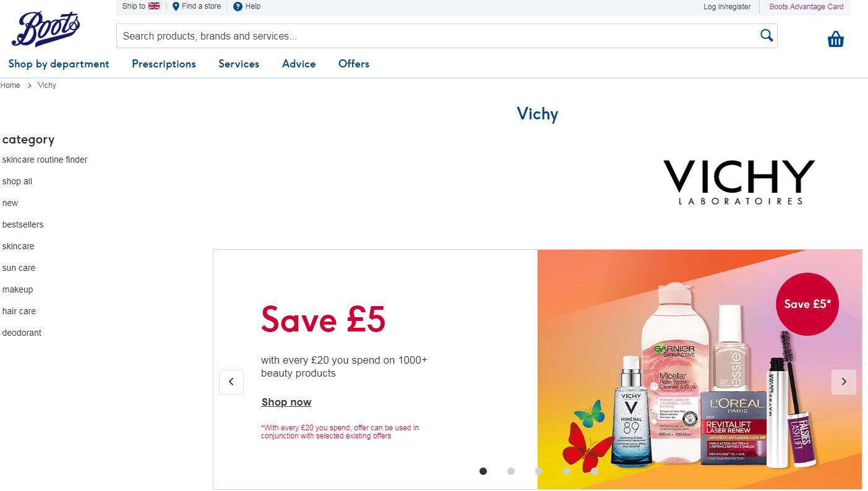868x491 pixels.
Task: Open the shopping basket icon
Action: tap(836, 39)
